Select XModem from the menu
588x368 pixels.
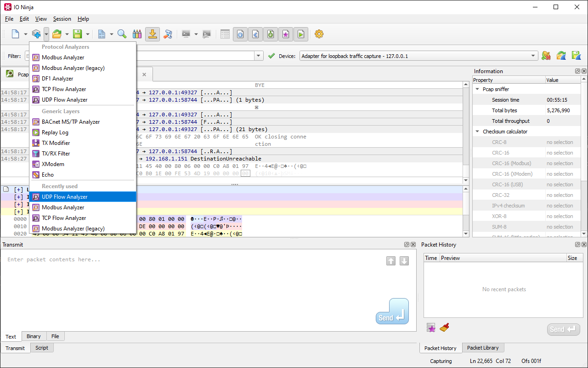click(x=83, y=164)
